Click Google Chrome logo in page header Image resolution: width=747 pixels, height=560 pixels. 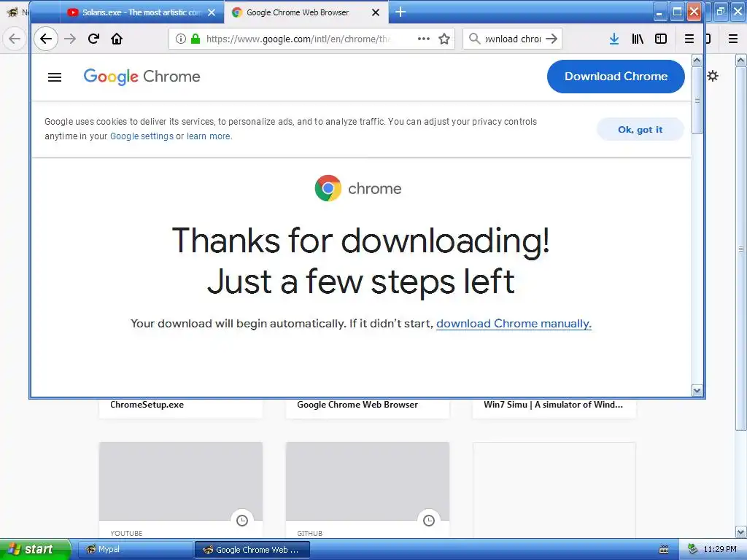[142, 76]
